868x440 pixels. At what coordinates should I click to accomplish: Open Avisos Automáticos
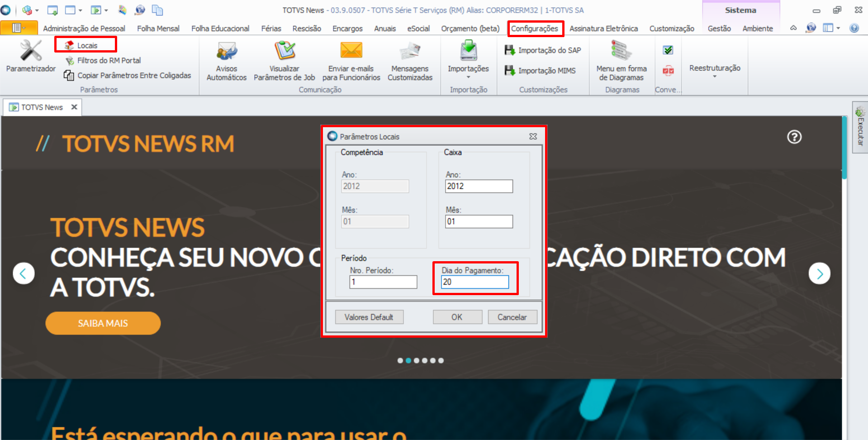(x=227, y=61)
